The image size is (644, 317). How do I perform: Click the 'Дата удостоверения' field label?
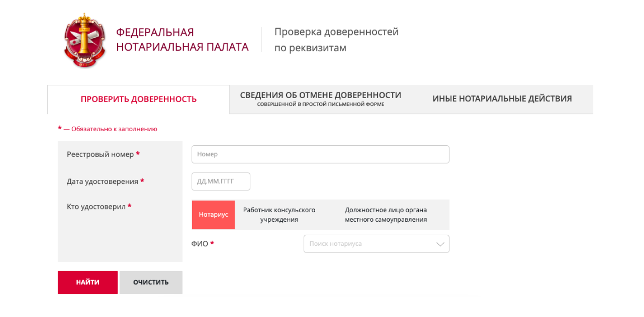click(102, 182)
